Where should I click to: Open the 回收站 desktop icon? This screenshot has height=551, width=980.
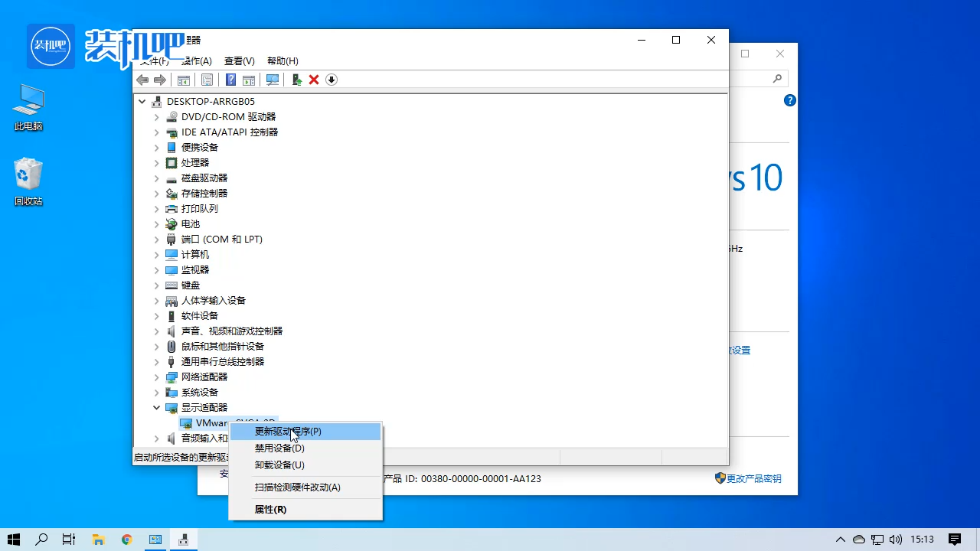pyautogui.click(x=28, y=174)
